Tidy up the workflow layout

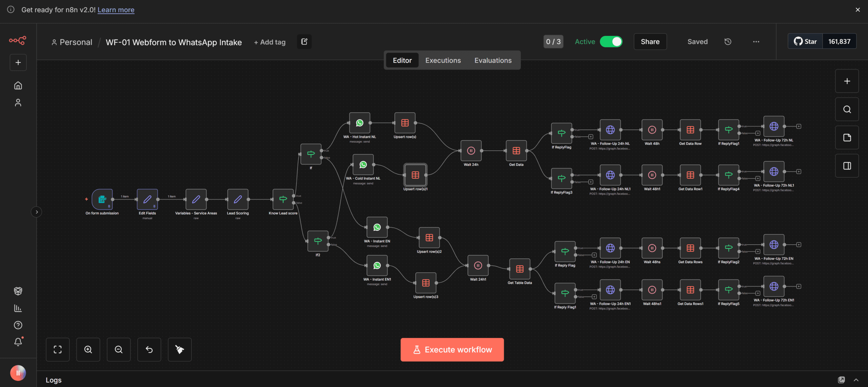click(x=180, y=349)
